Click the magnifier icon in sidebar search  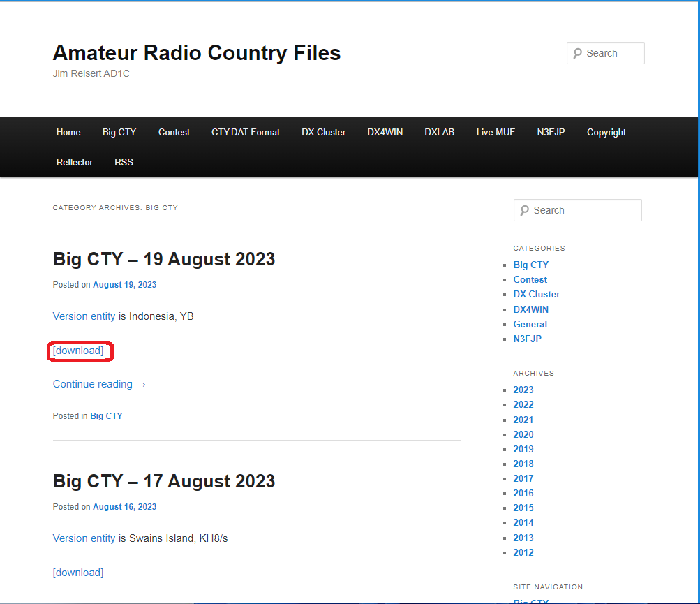click(525, 210)
